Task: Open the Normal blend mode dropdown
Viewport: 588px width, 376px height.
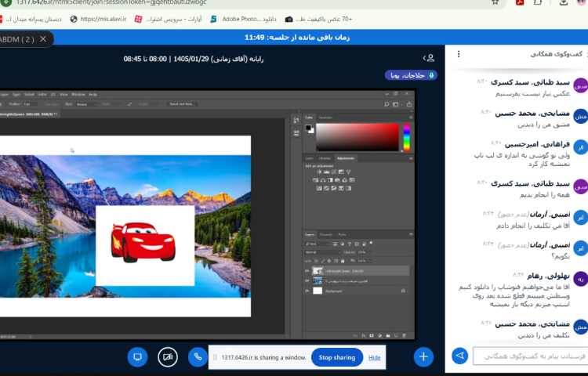Action: pyautogui.click(x=323, y=252)
